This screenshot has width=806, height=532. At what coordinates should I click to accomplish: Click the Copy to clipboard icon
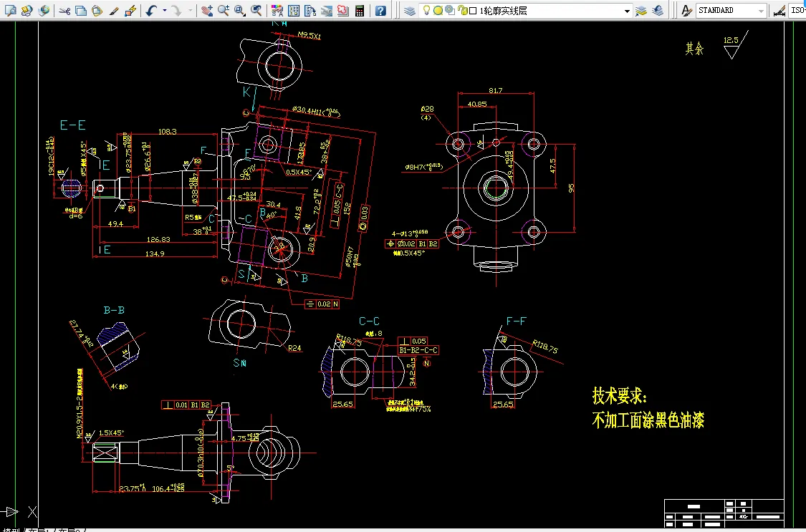[x=81, y=10]
